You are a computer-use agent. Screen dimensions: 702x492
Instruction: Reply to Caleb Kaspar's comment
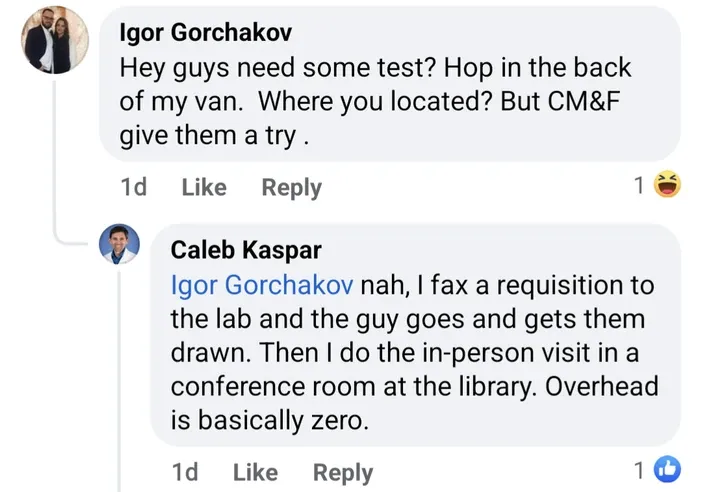click(343, 473)
